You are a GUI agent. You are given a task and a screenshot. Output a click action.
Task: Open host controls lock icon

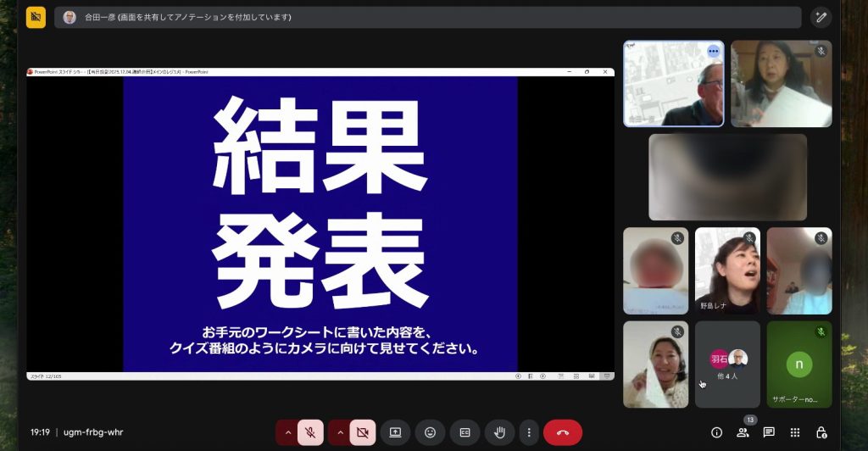(x=821, y=432)
